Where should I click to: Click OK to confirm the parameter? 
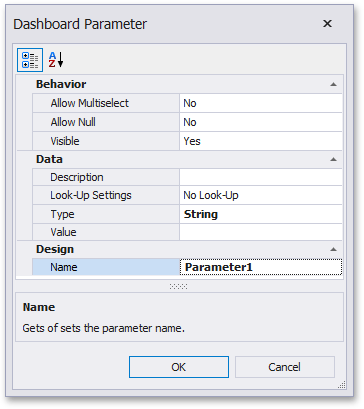pos(179,367)
